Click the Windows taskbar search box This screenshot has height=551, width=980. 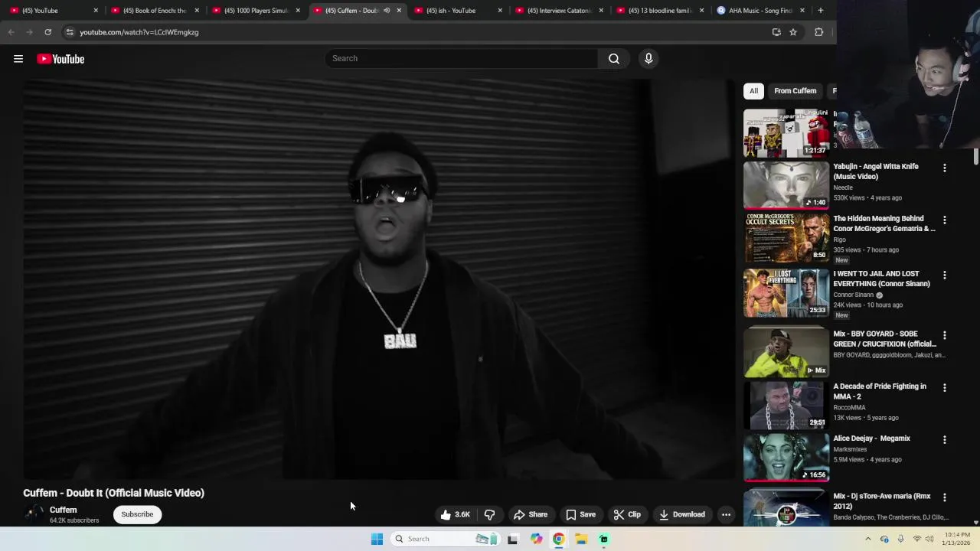[444, 539]
